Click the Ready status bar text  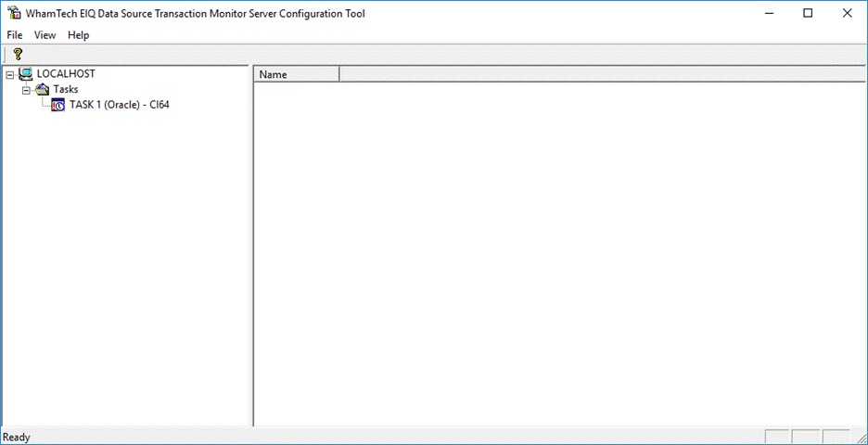(x=17, y=438)
